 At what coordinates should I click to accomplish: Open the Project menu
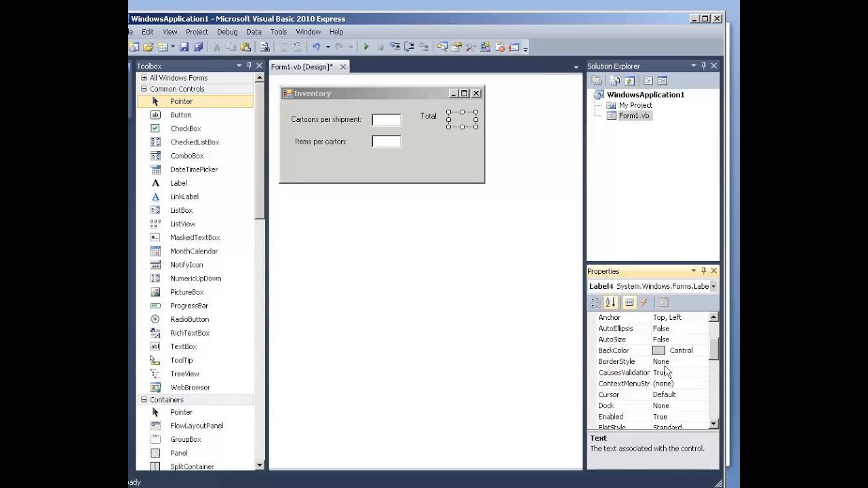(x=197, y=32)
